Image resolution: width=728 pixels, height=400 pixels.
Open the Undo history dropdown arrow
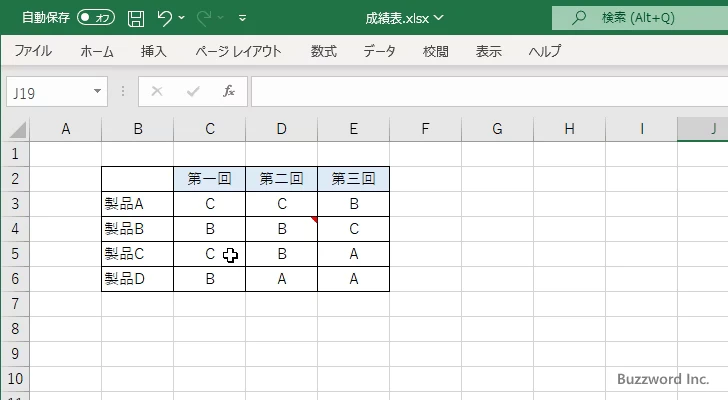pos(182,18)
